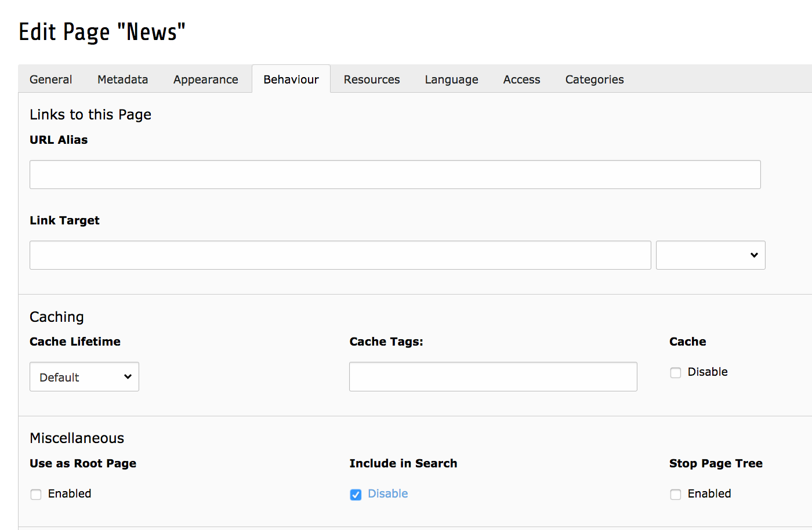Screen dimensions: 812x530
Task: Click the 'Cache Lifetime' field label
Action: pyautogui.click(x=75, y=342)
